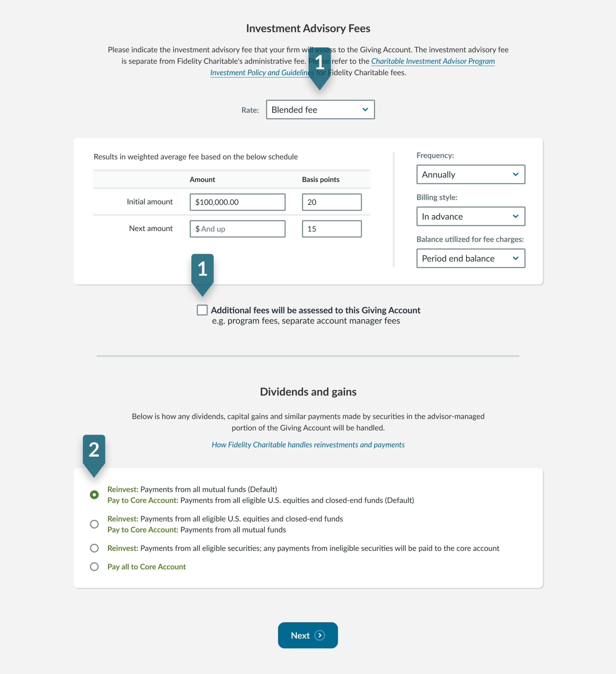The width and height of the screenshot is (616, 674).
Task: Click How Fidelity Charitable handles reinvestments link
Action: pyautogui.click(x=308, y=444)
